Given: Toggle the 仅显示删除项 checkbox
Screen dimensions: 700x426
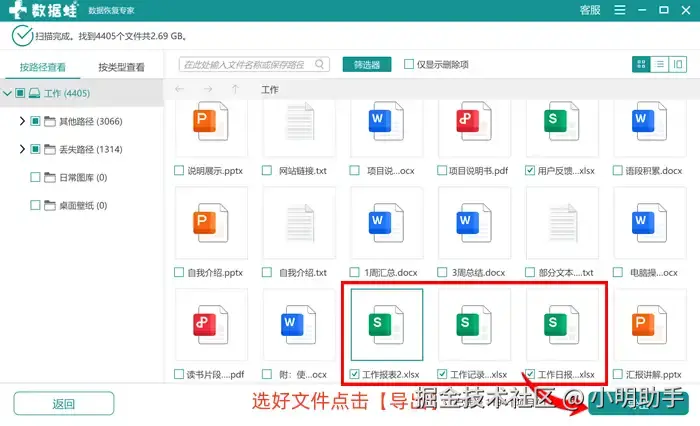Looking at the screenshot, I should 408,64.
